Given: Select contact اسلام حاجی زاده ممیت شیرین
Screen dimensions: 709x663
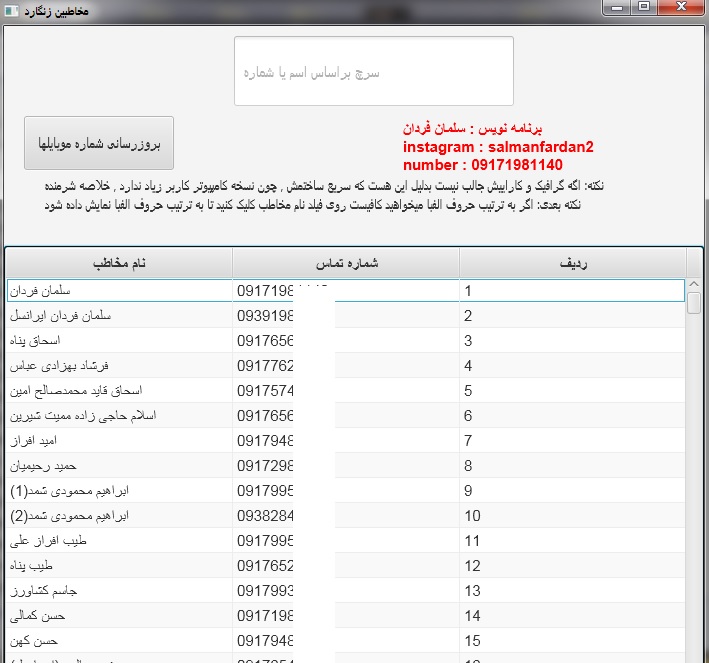Looking at the screenshot, I should click(x=83, y=416).
